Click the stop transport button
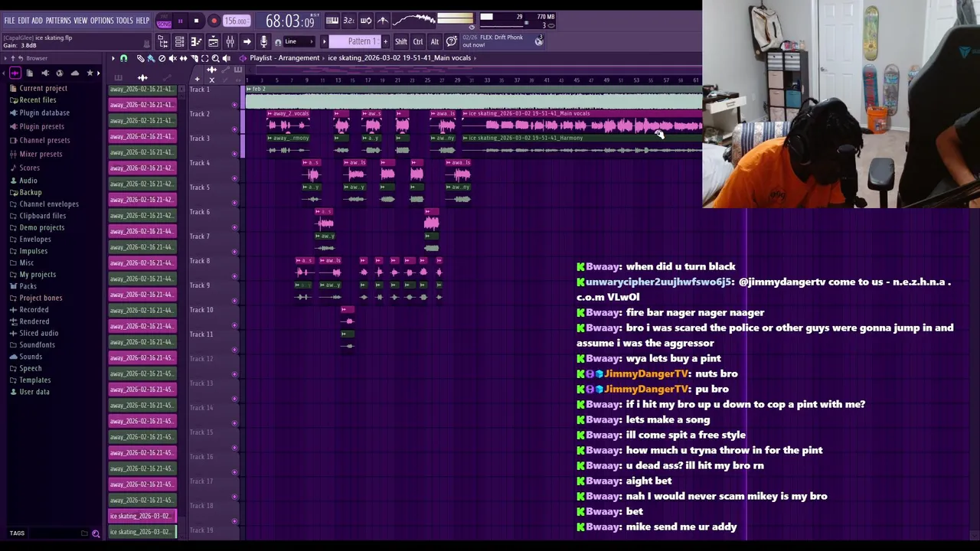 pos(196,21)
